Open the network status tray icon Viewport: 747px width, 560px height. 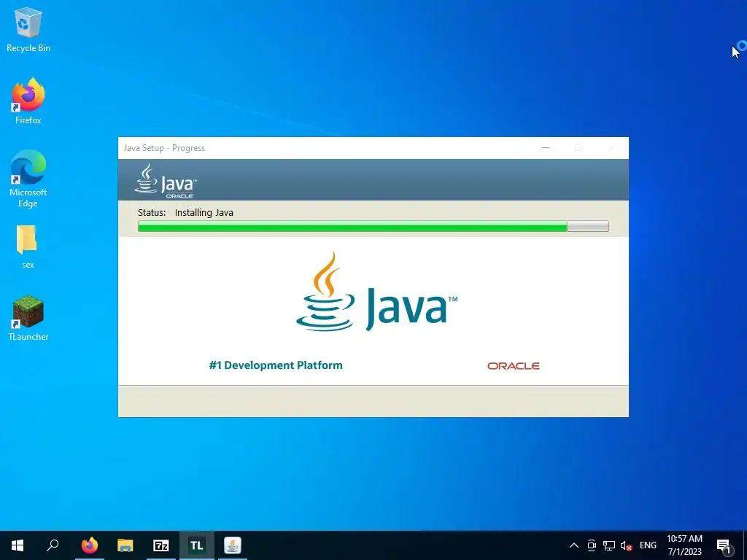[609, 545]
